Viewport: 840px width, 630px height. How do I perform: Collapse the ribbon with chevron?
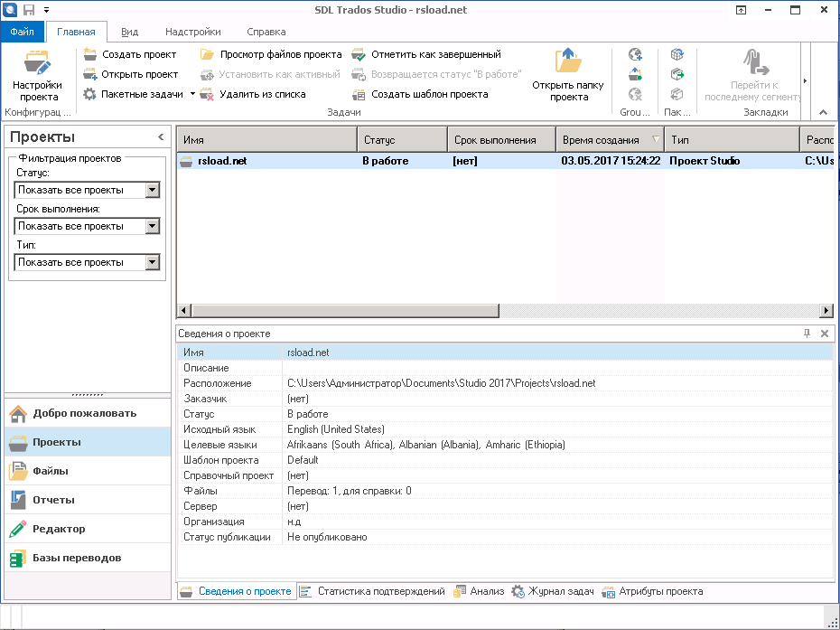(824, 112)
